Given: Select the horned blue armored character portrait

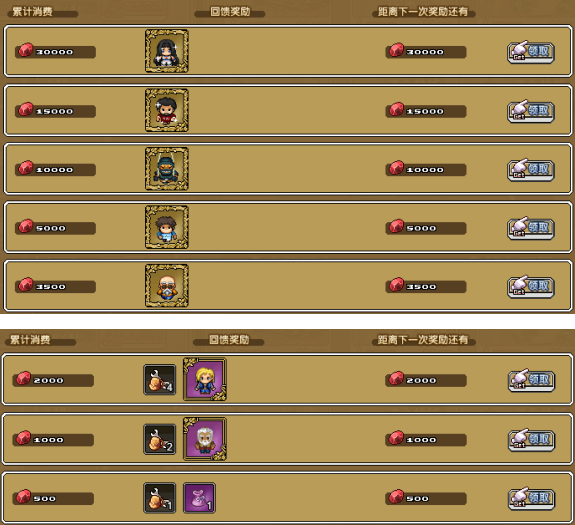Looking at the screenshot, I should click(x=167, y=169).
